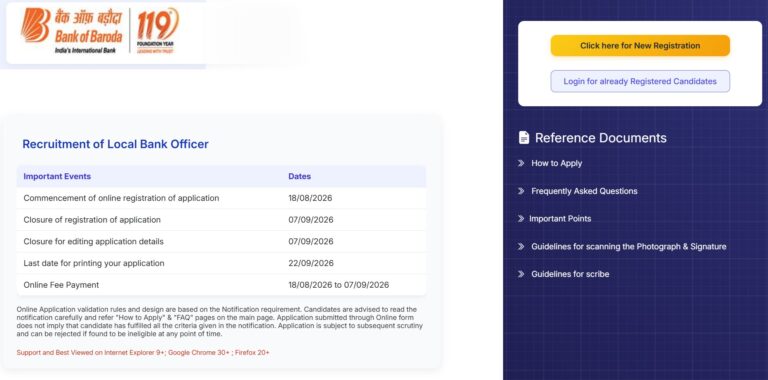Select the Closure of registration of application text
This screenshot has height=380, width=768.
tap(92, 220)
